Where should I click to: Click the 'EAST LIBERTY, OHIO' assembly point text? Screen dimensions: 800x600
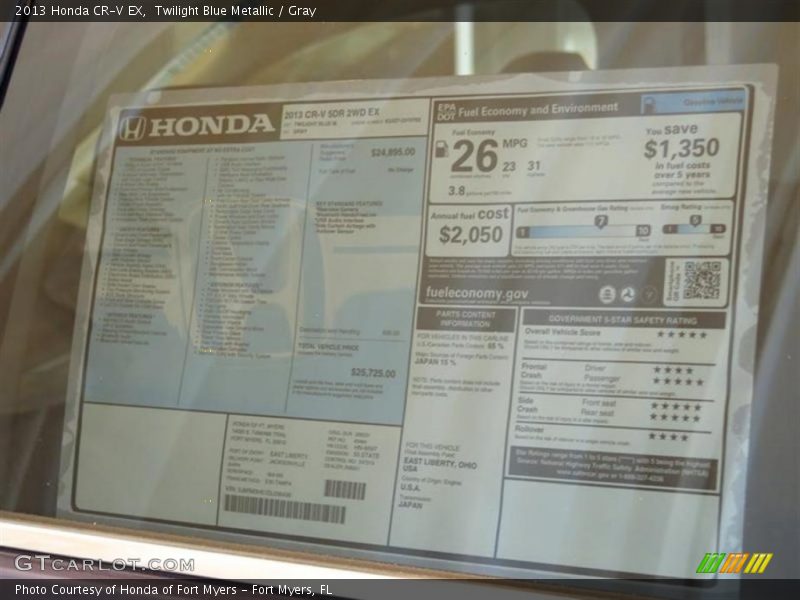point(440,464)
